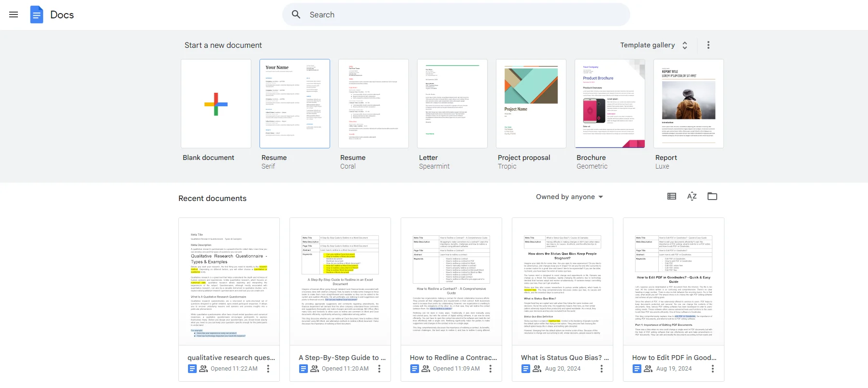Viewport: 868px width, 388px height.
Task: Choose the Letter Spearmint template
Action: pyautogui.click(x=452, y=103)
